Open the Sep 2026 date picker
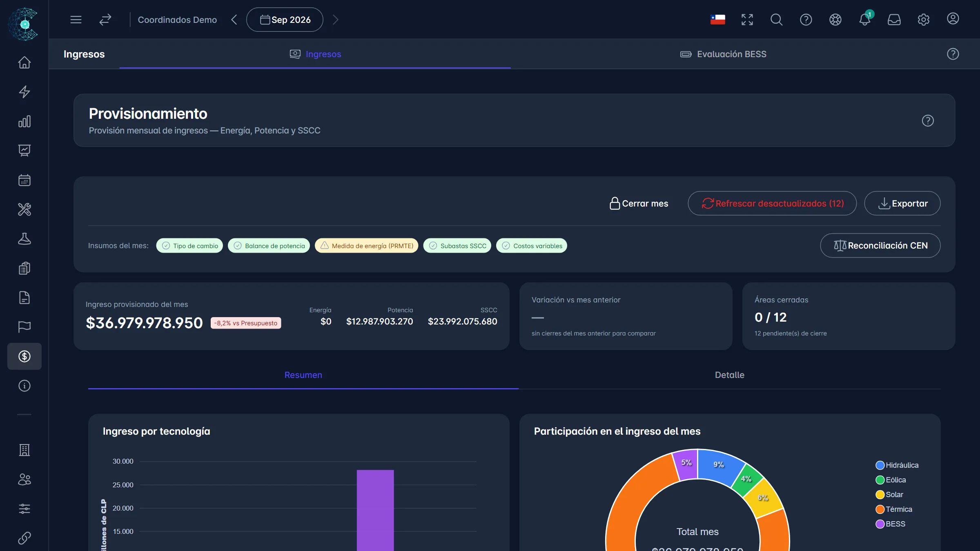 (285, 20)
